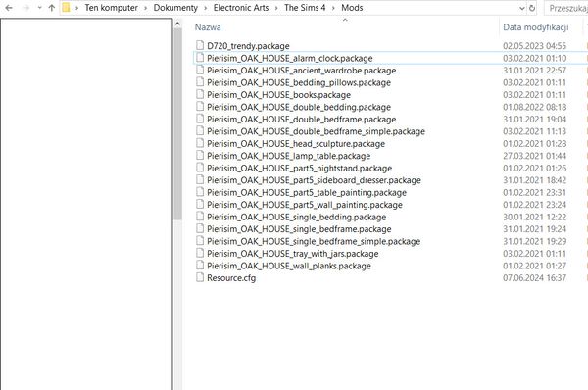The width and height of the screenshot is (588, 390).
Task: Expand chevron after The Sims 4
Action: 333,8
